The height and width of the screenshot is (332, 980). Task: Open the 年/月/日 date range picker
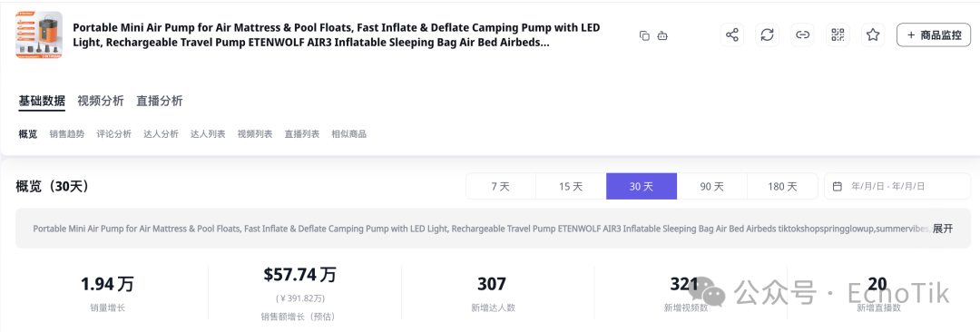pos(897,186)
